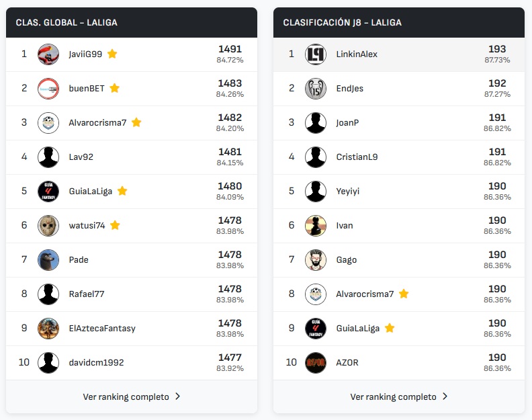
Task: Click LinkinAlex's avatar in the J8 ranking
Action: click(316, 54)
